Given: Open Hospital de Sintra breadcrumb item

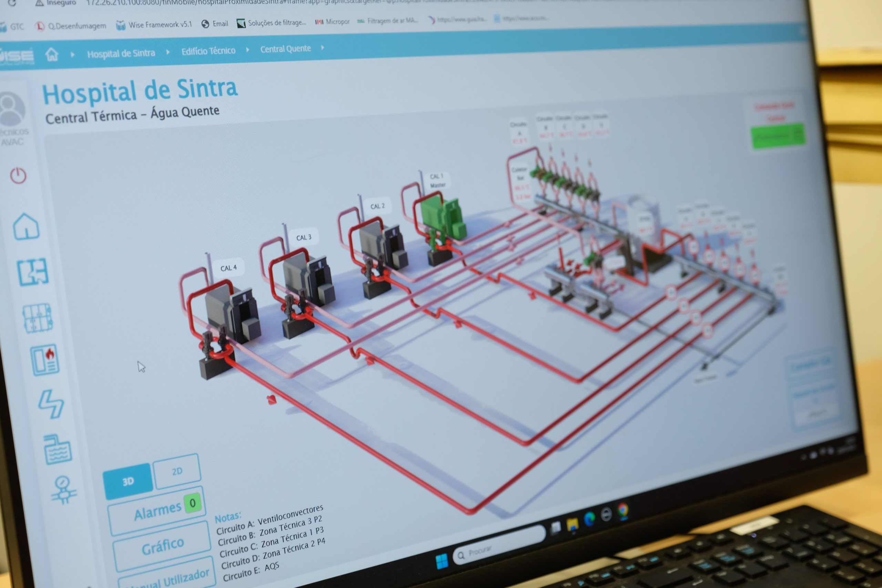Looking at the screenshot, I should (121, 53).
